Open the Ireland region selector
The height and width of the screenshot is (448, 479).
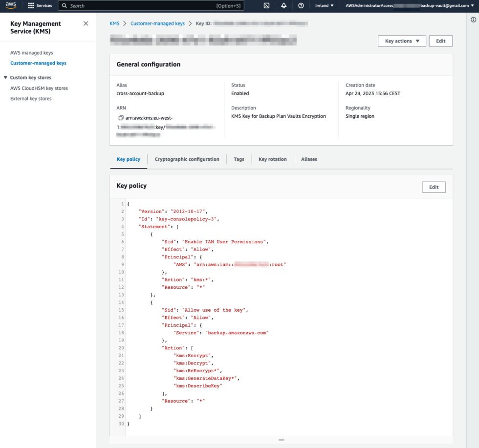coord(323,5)
